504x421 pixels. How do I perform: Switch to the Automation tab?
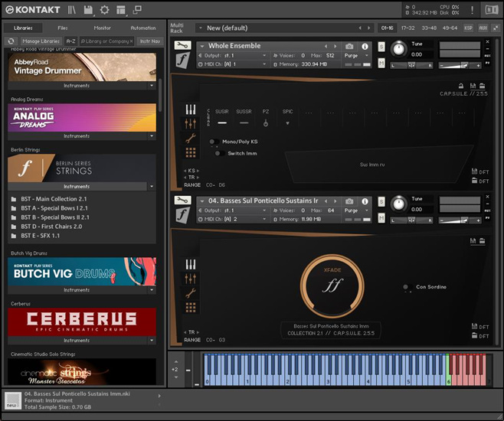pos(142,28)
